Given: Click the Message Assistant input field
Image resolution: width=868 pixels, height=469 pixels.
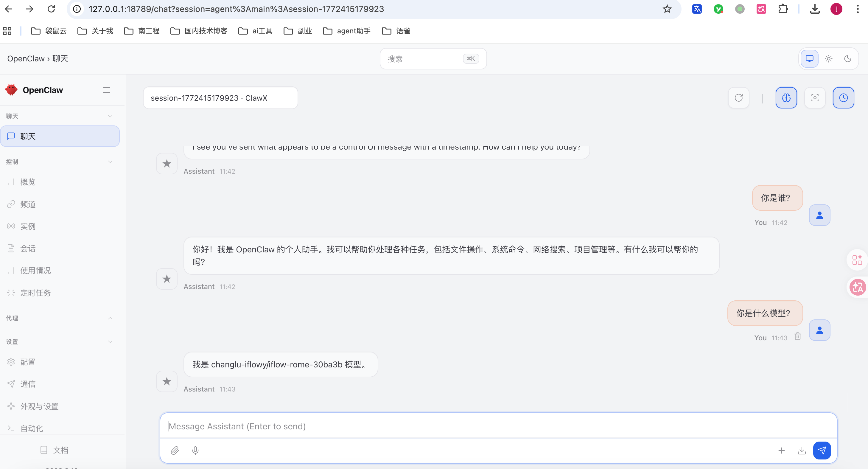Looking at the screenshot, I should tap(498, 426).
